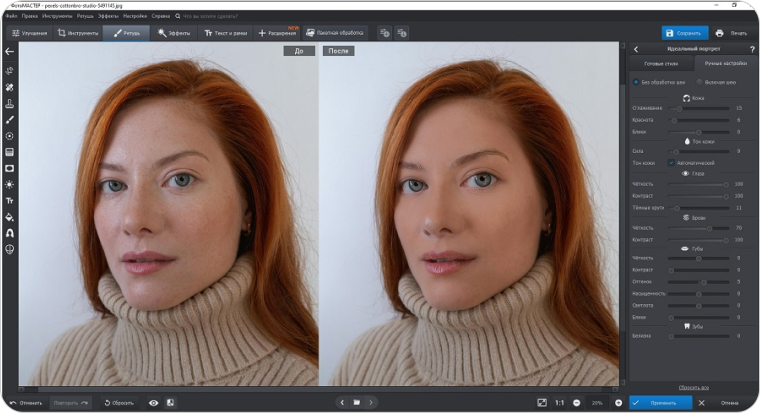Screen dimensions: 760x413
Task: Select the 'Без обработки шеи' radio option
Action: coord(636,82)
